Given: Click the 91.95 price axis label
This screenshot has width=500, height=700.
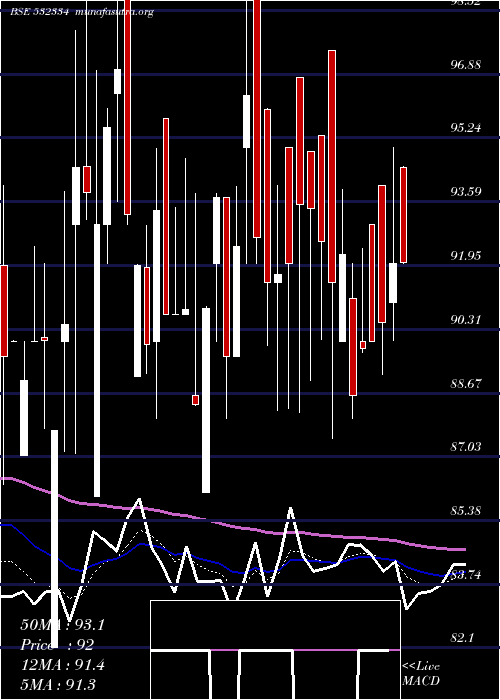Looking at the screenshot, I should click(466, 256).
